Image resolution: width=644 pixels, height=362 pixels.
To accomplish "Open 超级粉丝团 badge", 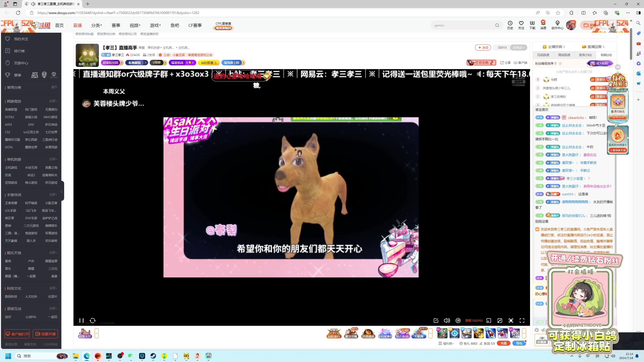I will point(112,63).
